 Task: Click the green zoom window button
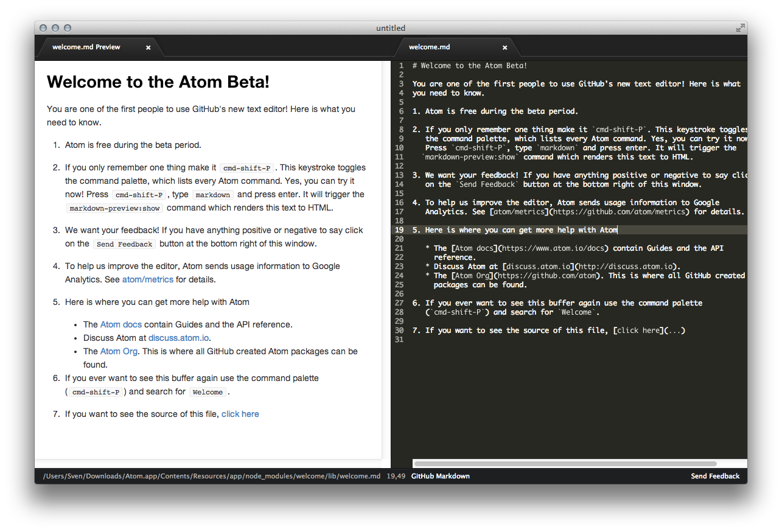point(68,28)
